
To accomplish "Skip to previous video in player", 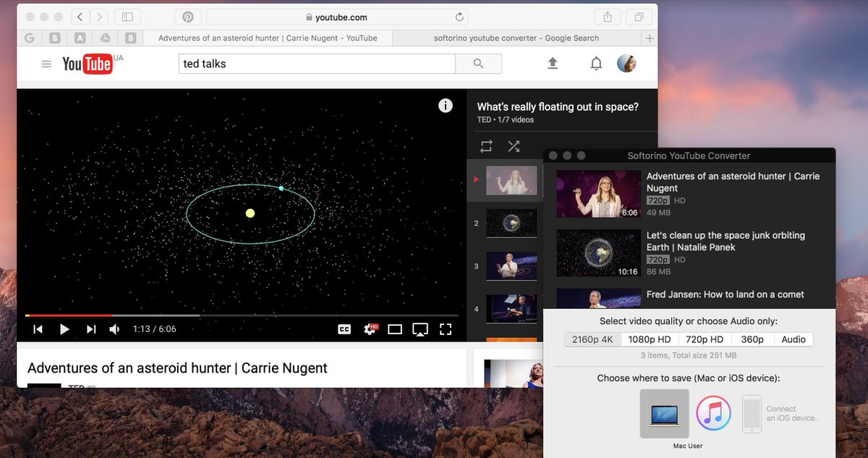I will click(x=38, y=329).
